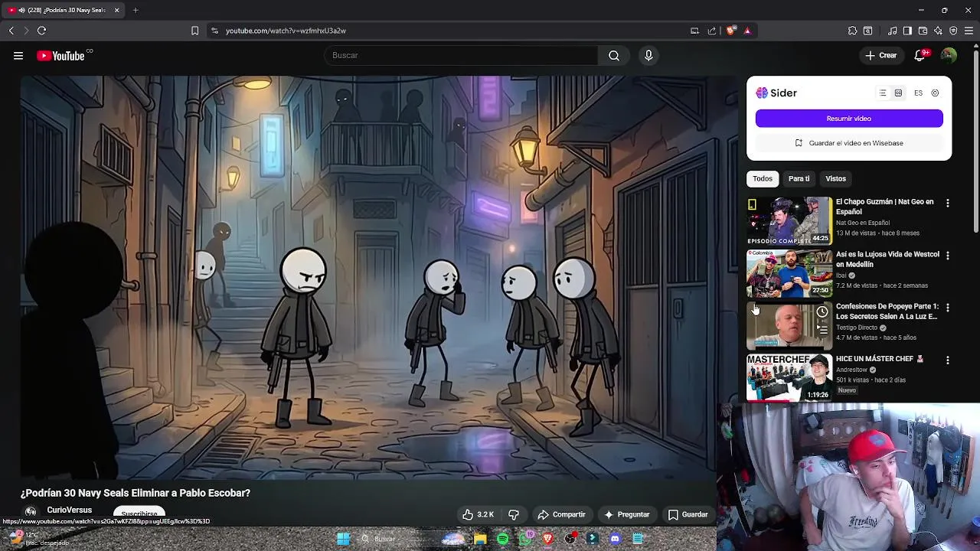Open Brave Playlist music note icon
The height and width of the screenshot is (551, 980).
(893, 31)
